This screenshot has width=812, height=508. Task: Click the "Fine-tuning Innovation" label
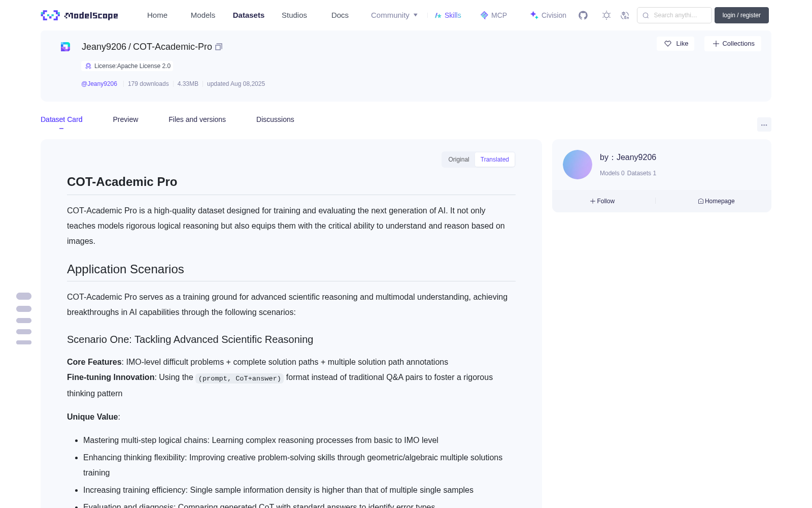coord(111,377)
